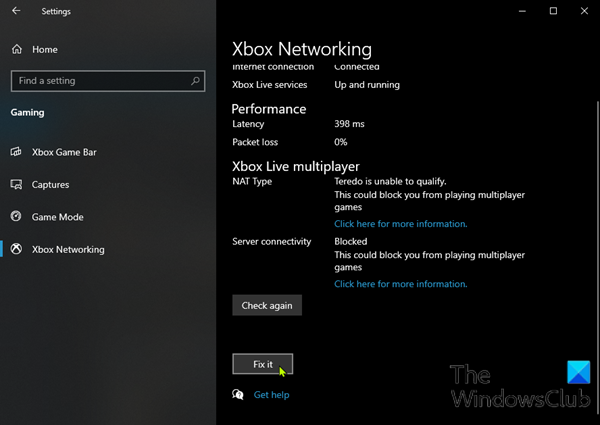Open NAT Type more information link

tap(401, 224)
